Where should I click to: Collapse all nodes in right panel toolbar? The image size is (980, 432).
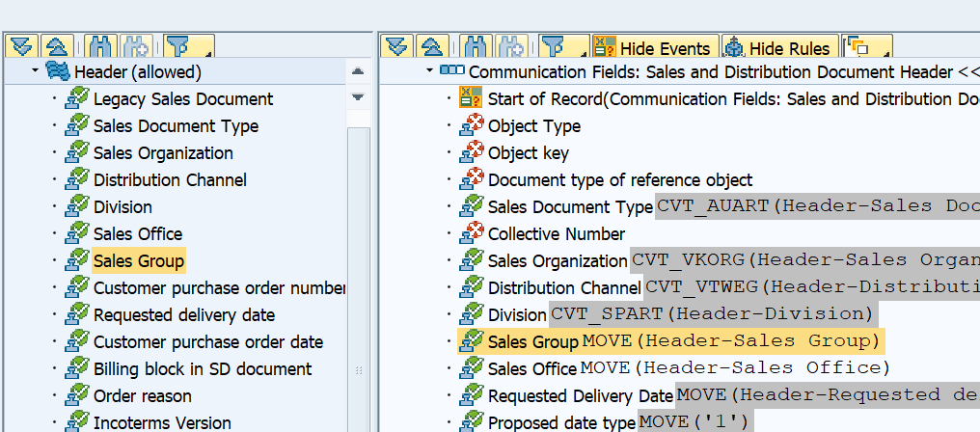click(432, 47)
